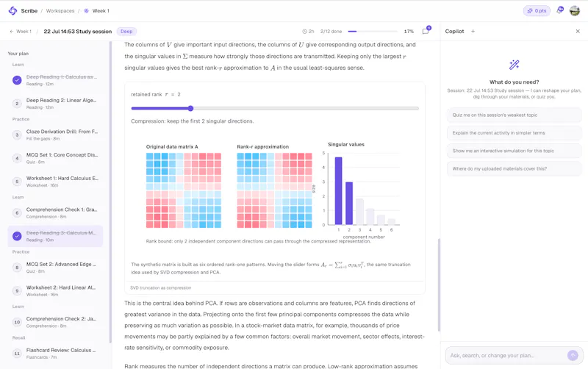Click the '17%' completion value
Image resolution: width=588 pixels, height=369 pixels.
point(409,32)
